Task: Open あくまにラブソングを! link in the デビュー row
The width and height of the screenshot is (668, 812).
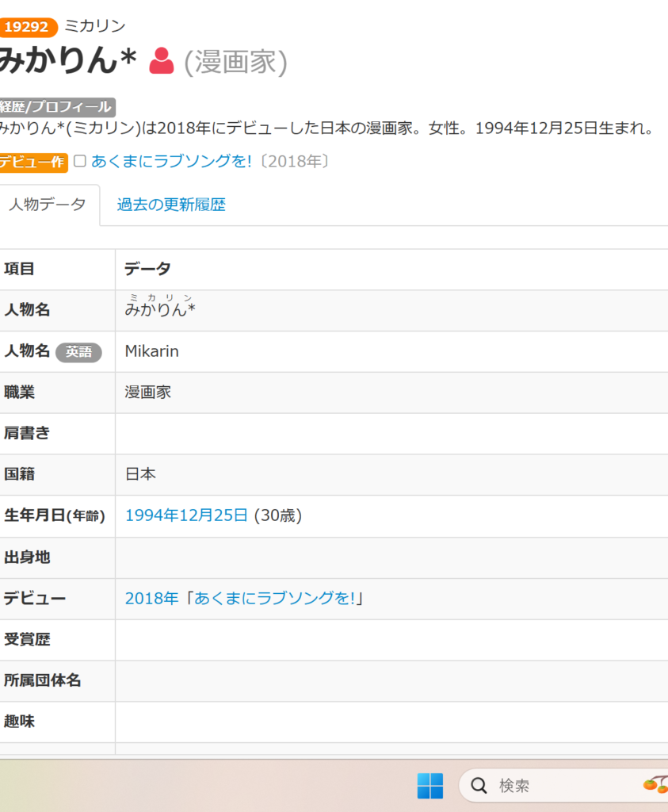Action: (x=275, y=599)
